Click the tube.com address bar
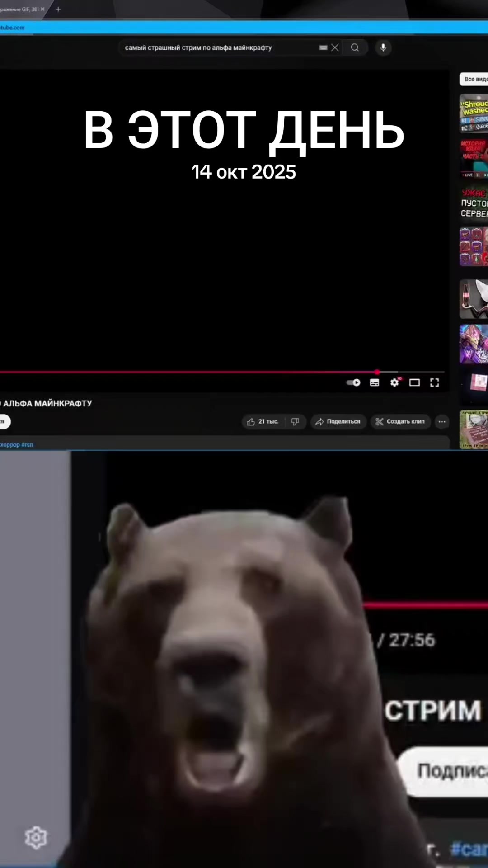488x868 pixels. tap(244, 28)
